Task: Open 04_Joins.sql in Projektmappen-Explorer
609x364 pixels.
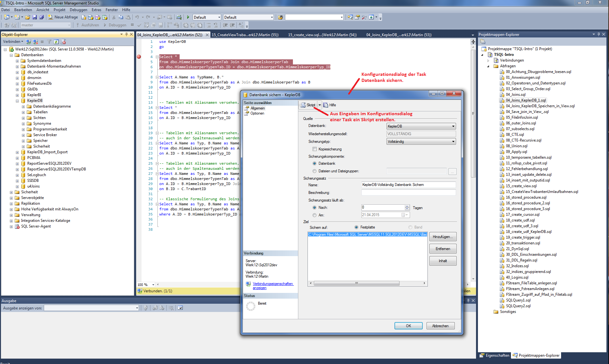Action: coord(515,95)
